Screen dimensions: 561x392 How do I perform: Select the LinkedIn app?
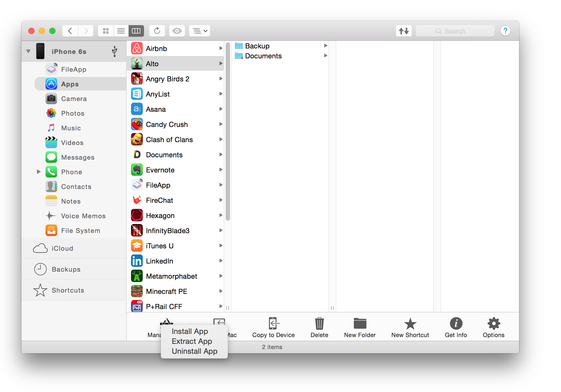(175, 261)
